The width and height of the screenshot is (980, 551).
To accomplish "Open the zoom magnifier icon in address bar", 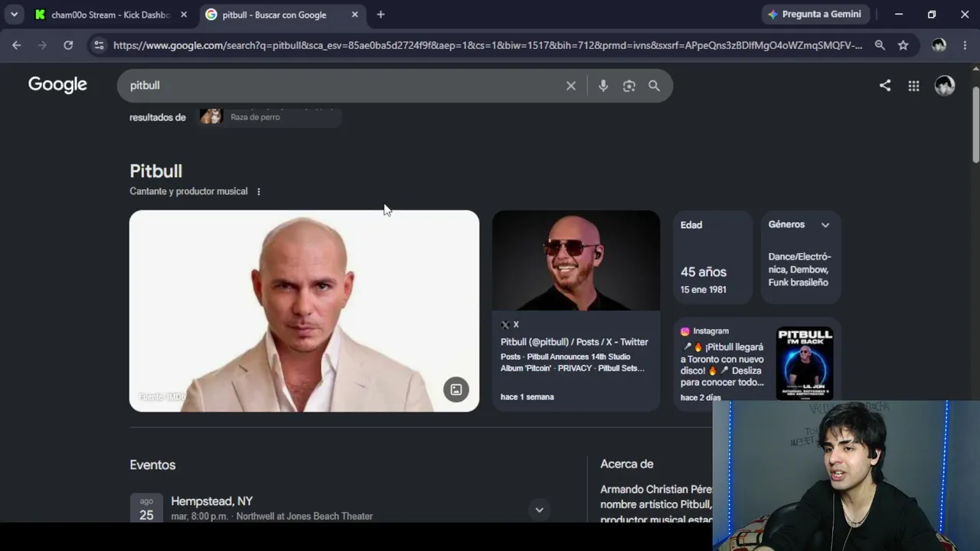I will click(x=880, y=45).
